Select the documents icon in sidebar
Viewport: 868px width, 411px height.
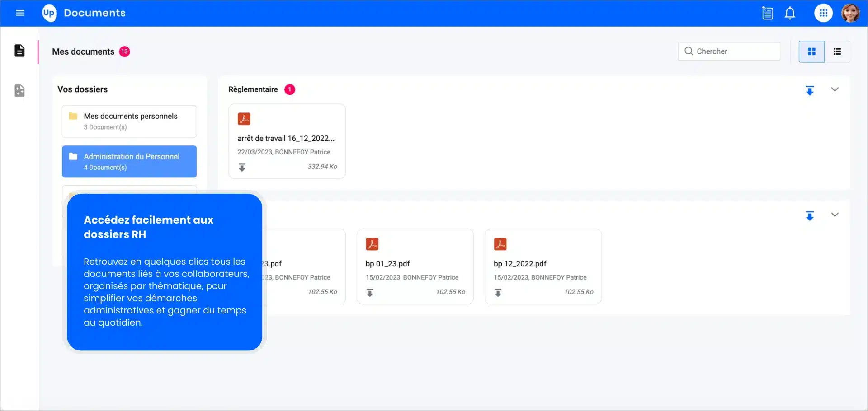pyautogui.click(x=19, y=51)
